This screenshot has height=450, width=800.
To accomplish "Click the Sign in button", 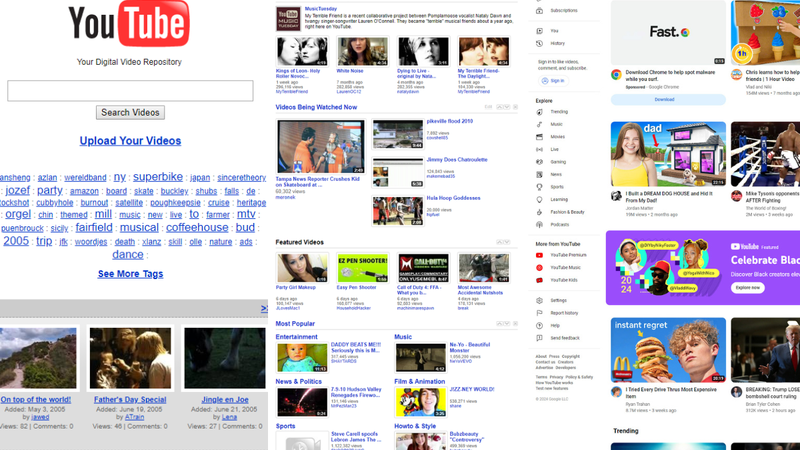I will (554, 81).
